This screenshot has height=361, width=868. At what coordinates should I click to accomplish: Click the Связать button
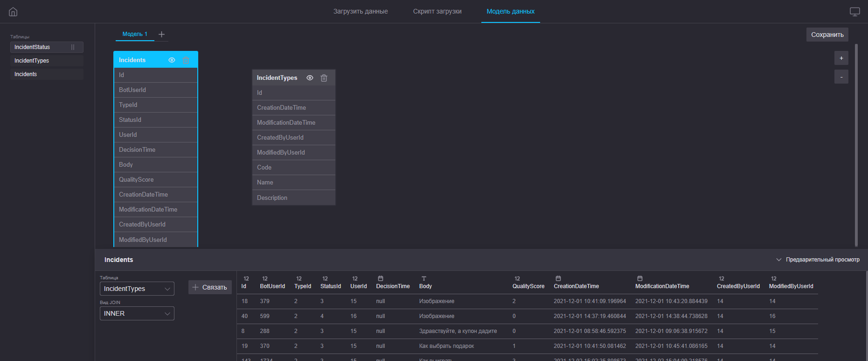coord(210,287)
